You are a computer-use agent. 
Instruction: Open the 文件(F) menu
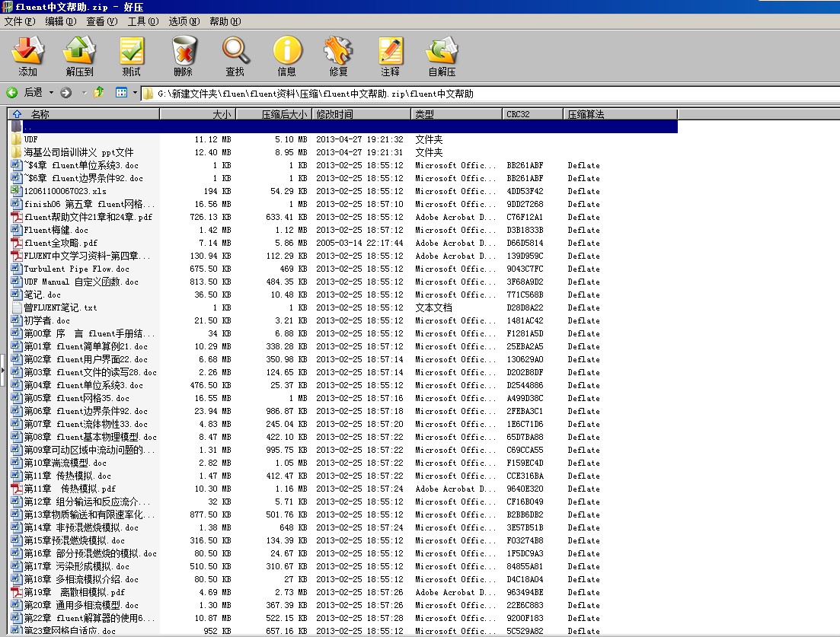coord(20,21)
